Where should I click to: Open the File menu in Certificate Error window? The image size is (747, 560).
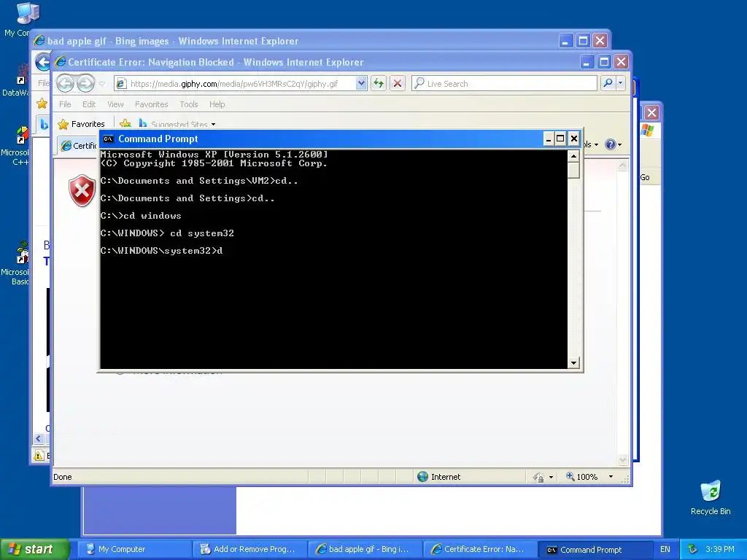(65, 104)
